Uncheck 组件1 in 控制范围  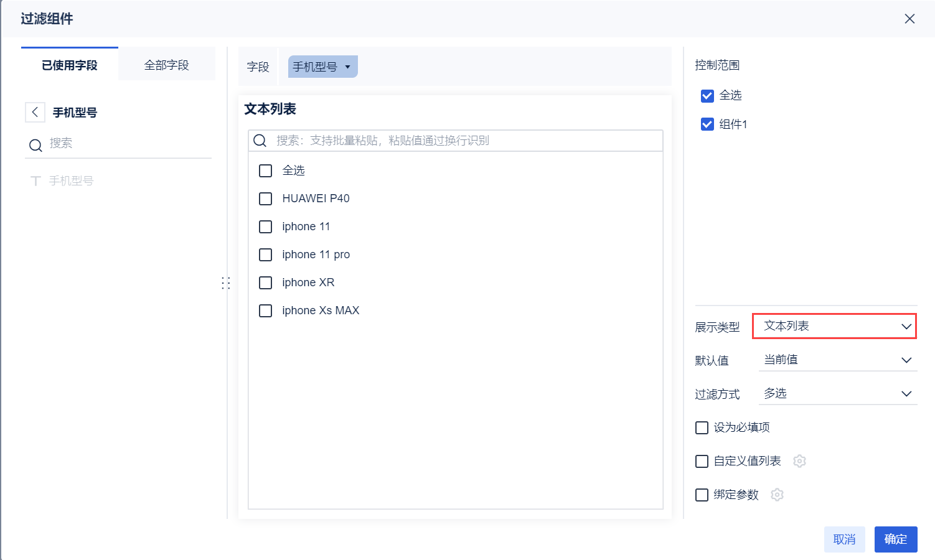coord(707,124)
